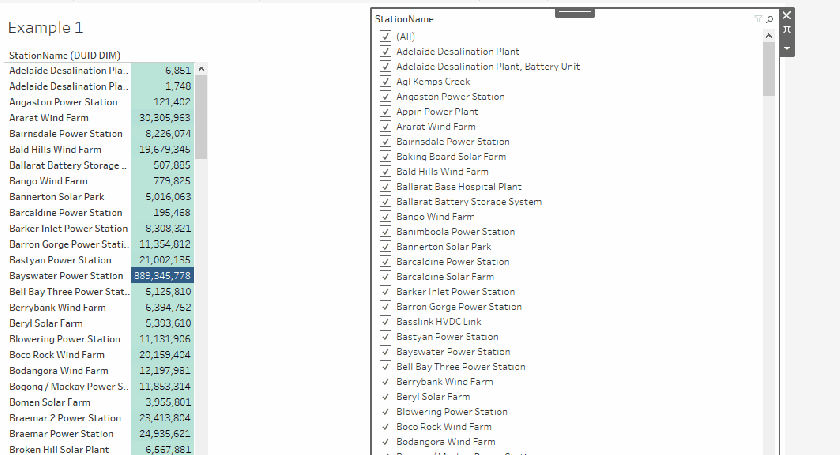Remove the StationName filter with X button
The width and height of the screenshot is (840, 455).
pyautogui.click(x=786, y=15)
